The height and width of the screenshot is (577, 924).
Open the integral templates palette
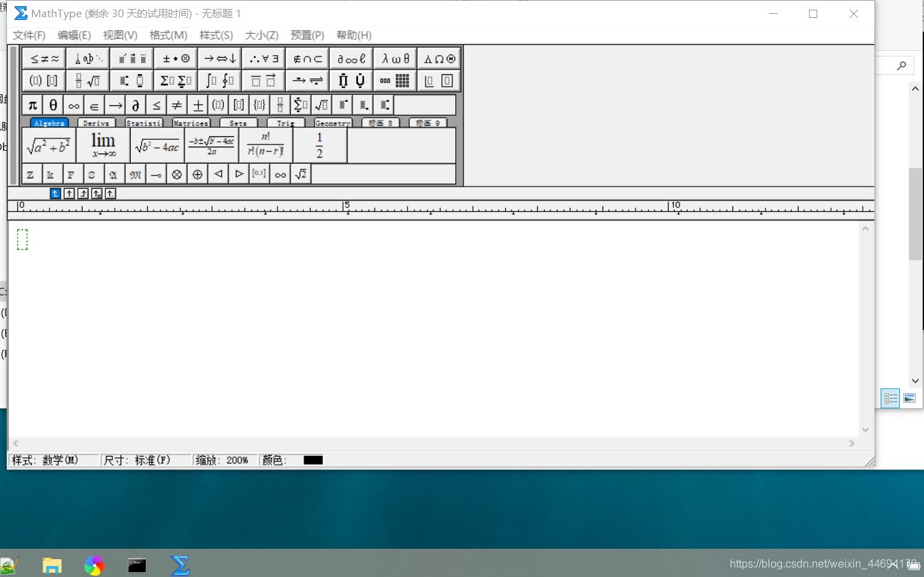pos(220,81)
